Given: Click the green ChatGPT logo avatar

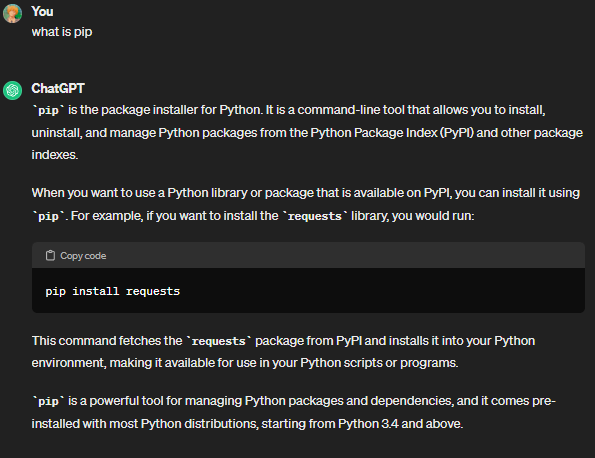Looking at the screenshot, I should coord(13,90).
